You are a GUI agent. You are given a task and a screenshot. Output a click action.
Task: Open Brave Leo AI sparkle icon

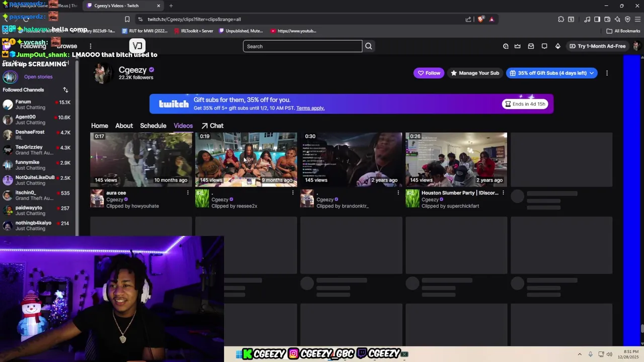[x=617, y=19]
